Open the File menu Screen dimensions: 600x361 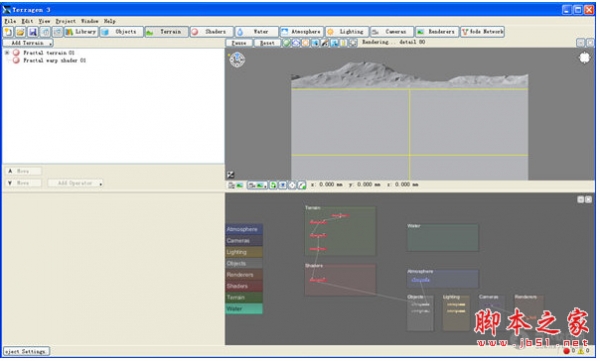[10, 21]
